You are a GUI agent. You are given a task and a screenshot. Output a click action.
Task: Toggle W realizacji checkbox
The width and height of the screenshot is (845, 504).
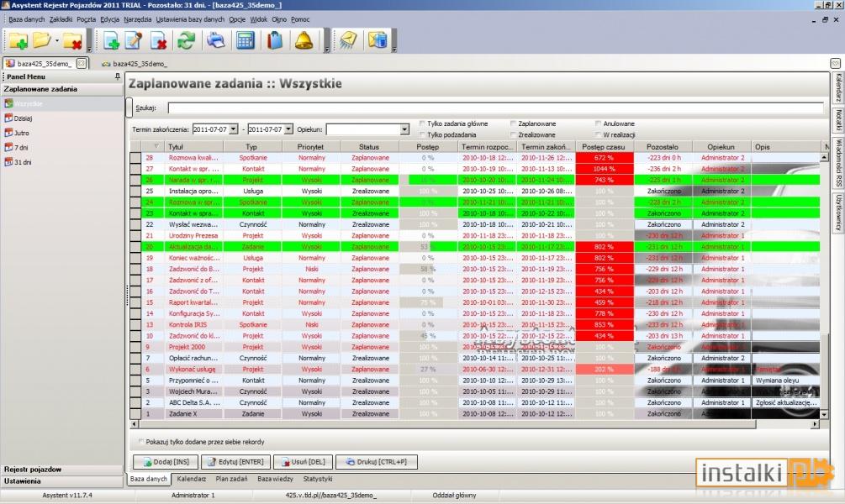point(598,135)
